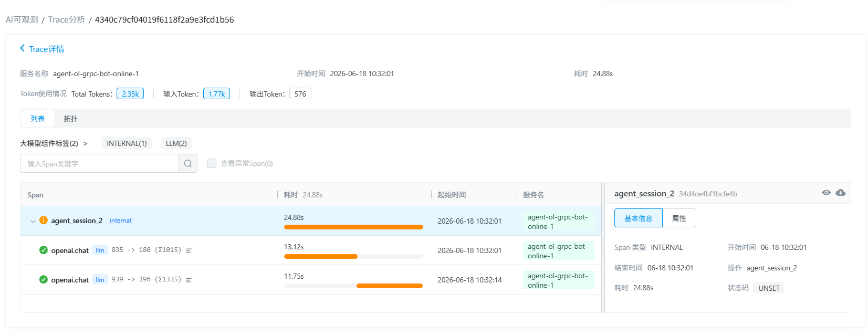Viewport: 868px width, 336px height.
Task: Filter by INTERNAL(1) tag
Action: 127,143
